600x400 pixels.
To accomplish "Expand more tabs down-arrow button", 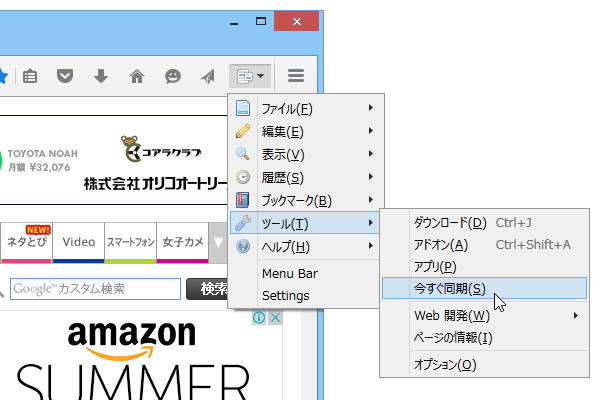I will coord(218,243).
